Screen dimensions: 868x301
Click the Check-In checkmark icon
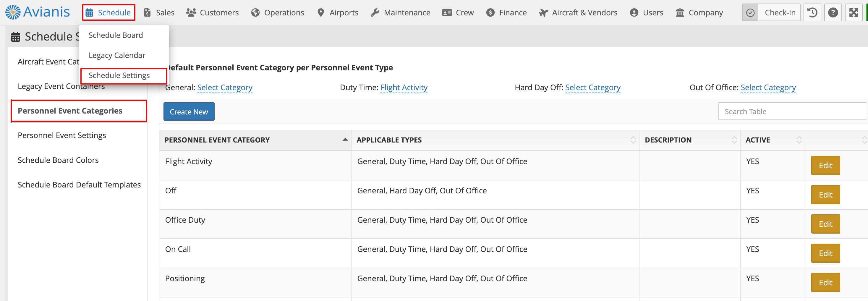click(x=750, y=13)
